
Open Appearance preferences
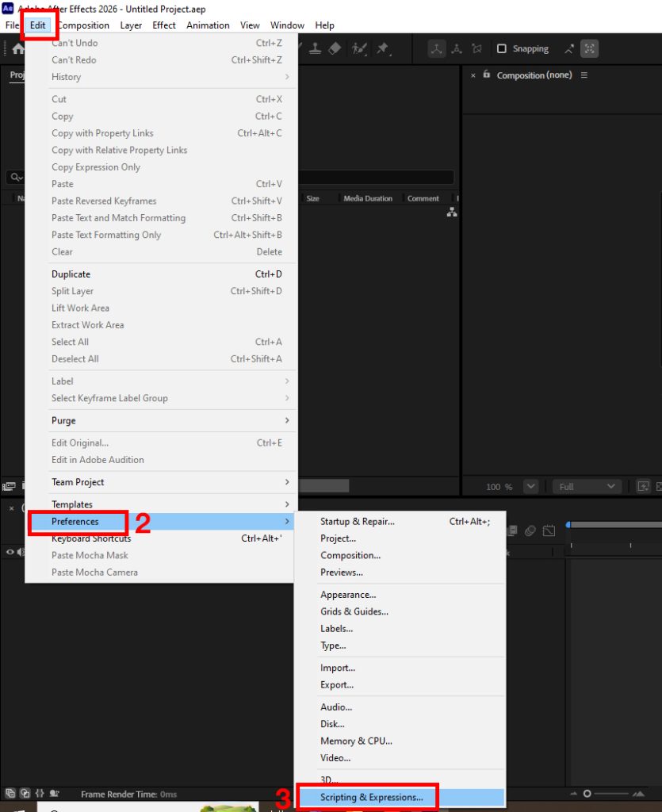tap(400, 595)
